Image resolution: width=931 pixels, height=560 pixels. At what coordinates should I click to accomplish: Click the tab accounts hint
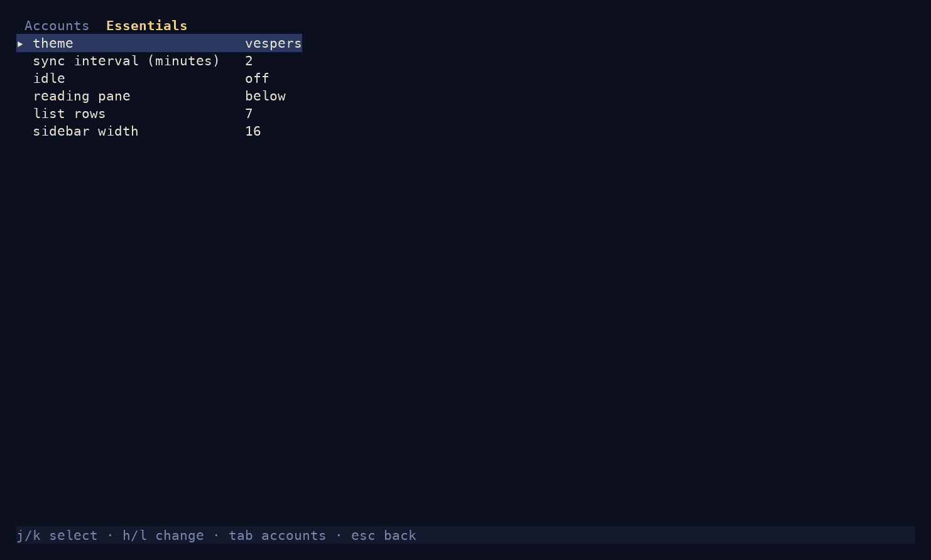278,536
